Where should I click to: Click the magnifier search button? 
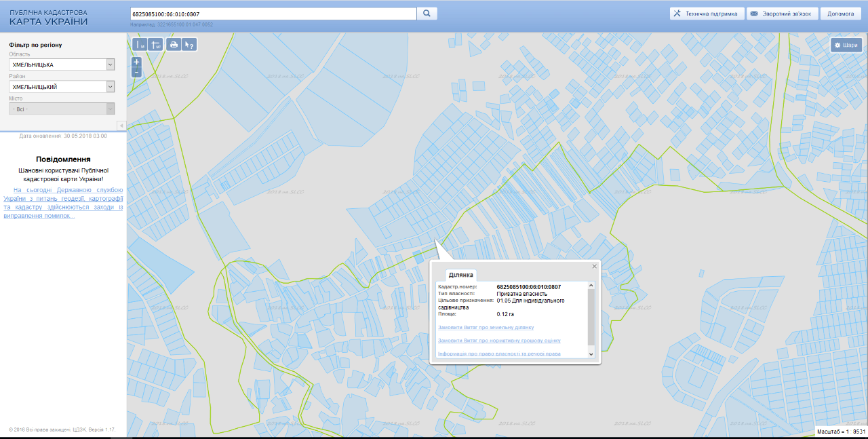click(427, 14)
